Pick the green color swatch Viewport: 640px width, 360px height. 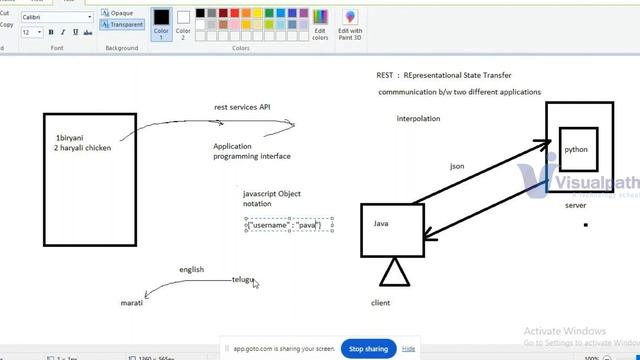tap(269, 13)
